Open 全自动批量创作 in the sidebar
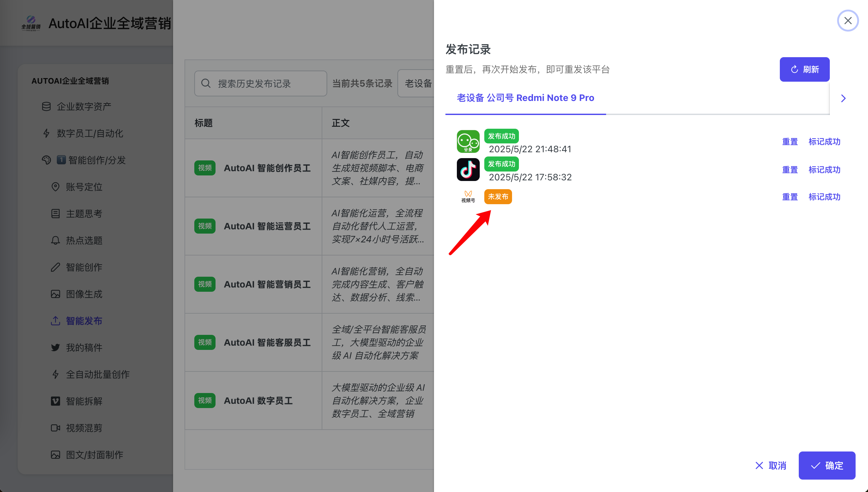The width and height of the screenshot is (868, 492). click(98, 374)
